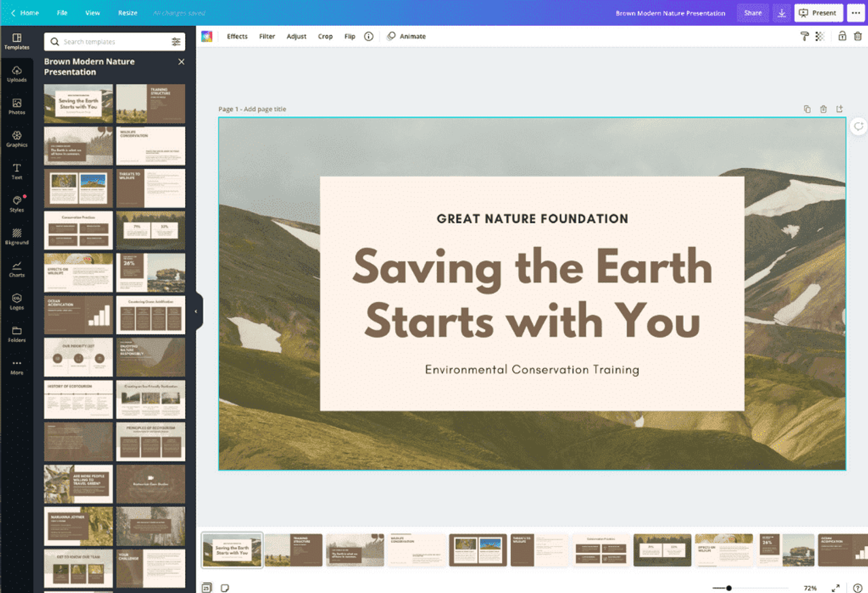Viewport: 868px width, 593px height.
Task: Toggle grid view of all pages
Action: [206, 587]
